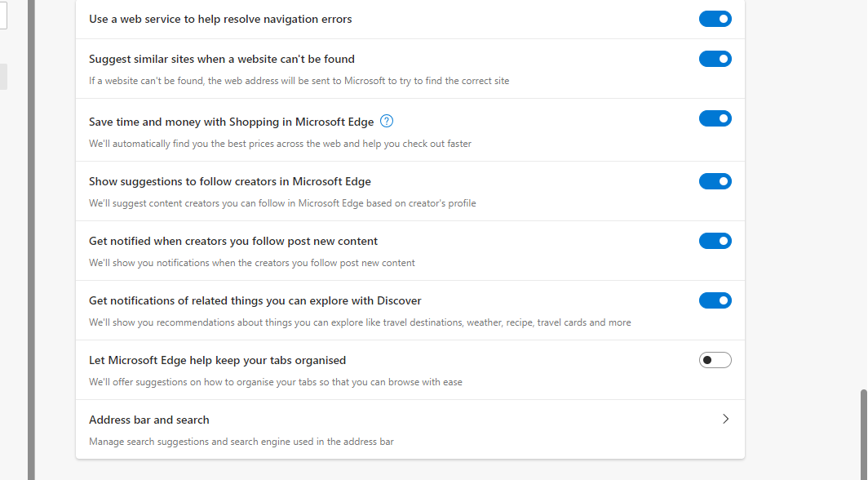Click the scrollbar track above the thumb
Viewport: 868px width, 480px height.
864,193
